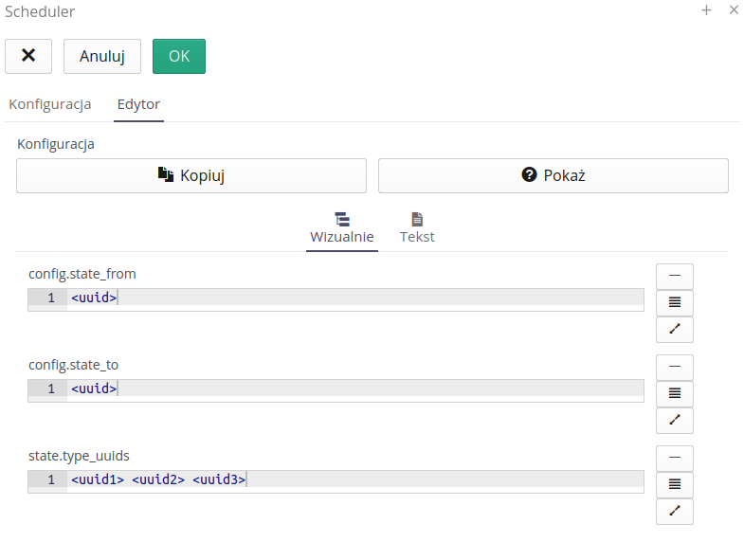Switch to Tekst view mode
The image size is (744, 560).
(x=417, y=228)
